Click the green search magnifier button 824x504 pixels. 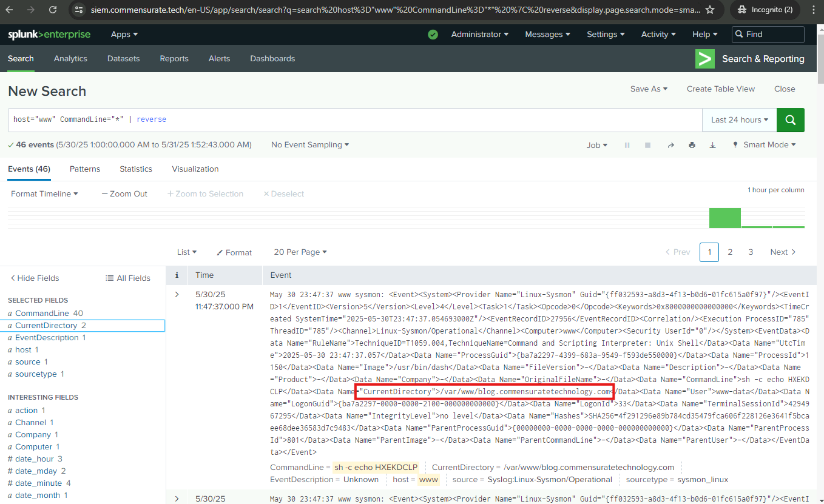tap(790, 120)
